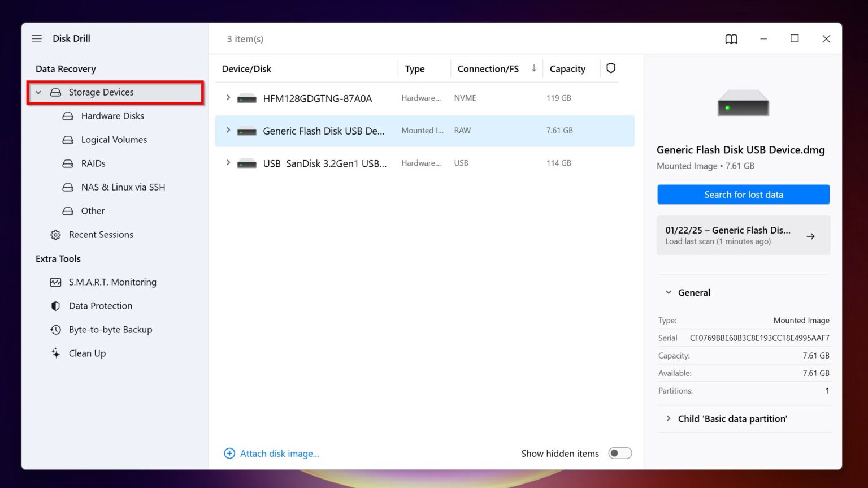This screenshot has height=488, width=868.
Task: Open the Clean Up tool
Action: [x=87, y=353]
